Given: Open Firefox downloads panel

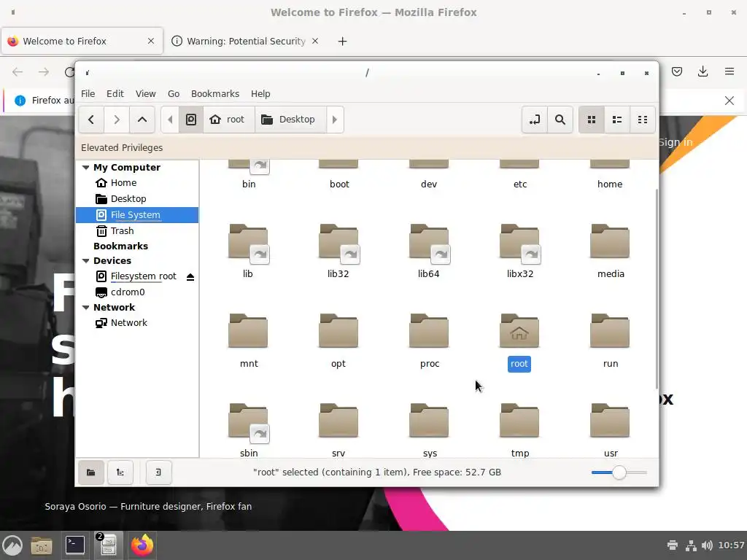Looking at the screenshot, I should 703,71.
